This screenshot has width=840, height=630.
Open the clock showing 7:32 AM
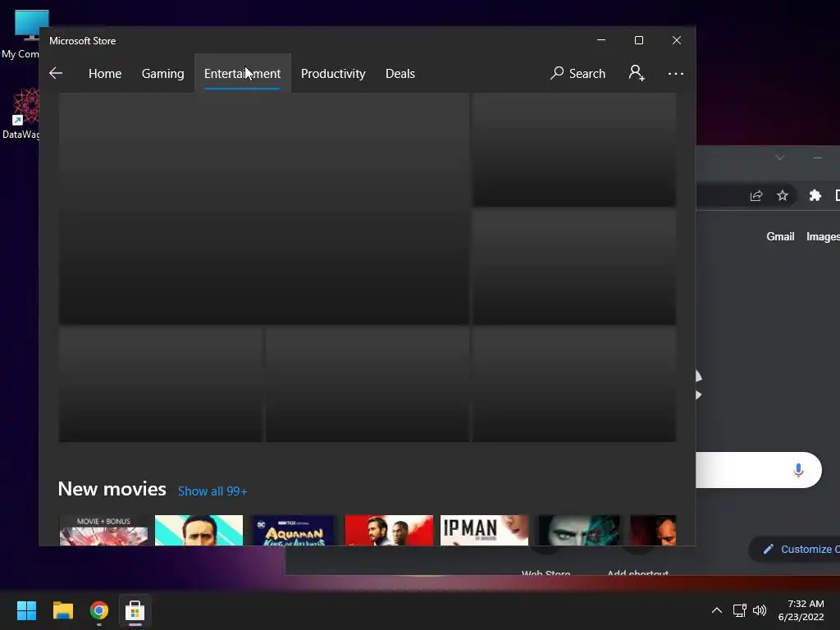tap(801, 610)
